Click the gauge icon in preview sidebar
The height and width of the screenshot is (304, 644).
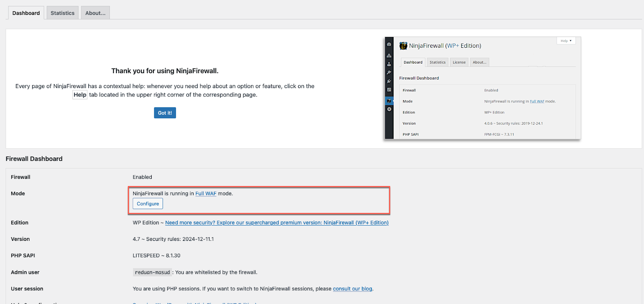click(x=389, y=44)
